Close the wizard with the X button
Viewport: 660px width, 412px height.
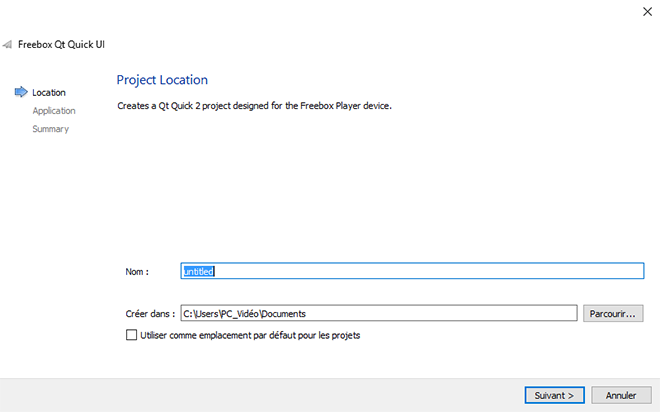pyautogui.click(x=638, y=11)
